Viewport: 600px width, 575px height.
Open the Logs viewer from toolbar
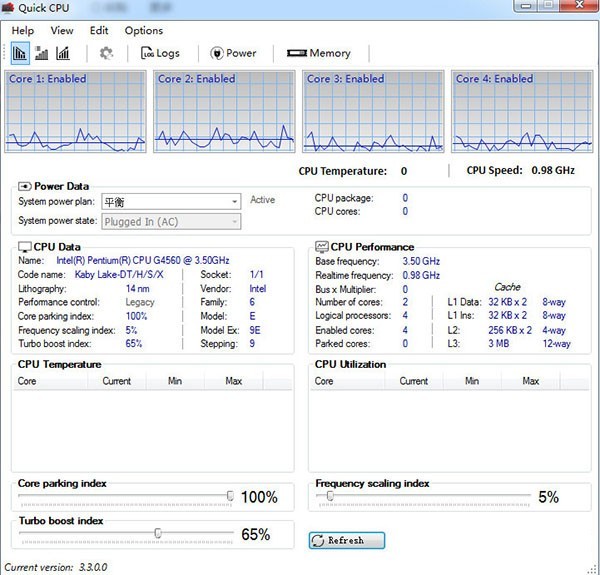[x=160, y=53]
